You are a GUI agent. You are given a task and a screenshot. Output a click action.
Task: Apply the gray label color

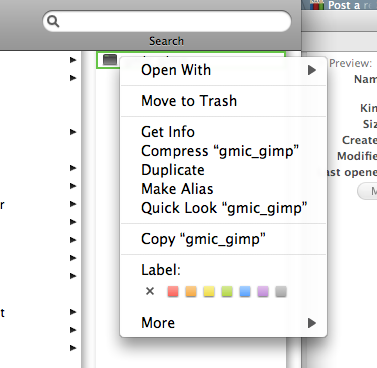click(x=281, y=291)
